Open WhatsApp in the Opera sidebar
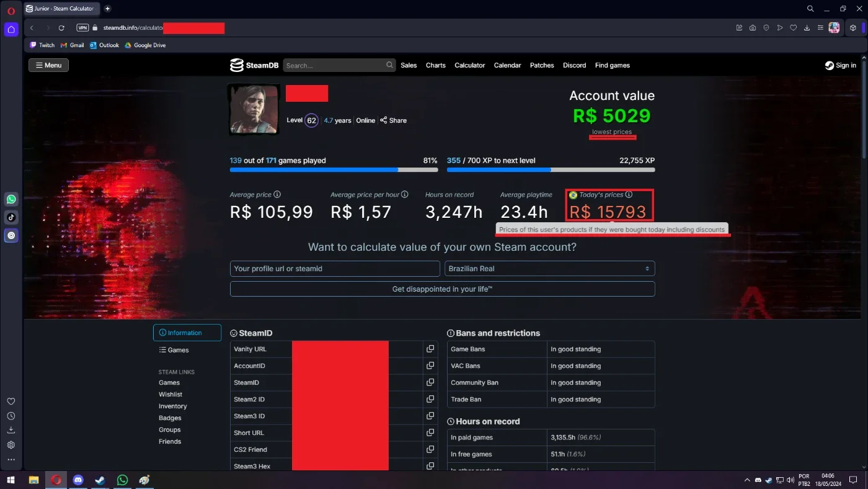This screenshot has width=868, height=489. (11, 199)
